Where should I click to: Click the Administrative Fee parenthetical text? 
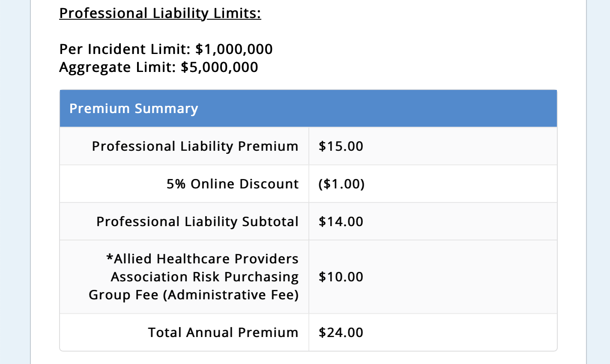coord(230,295)
